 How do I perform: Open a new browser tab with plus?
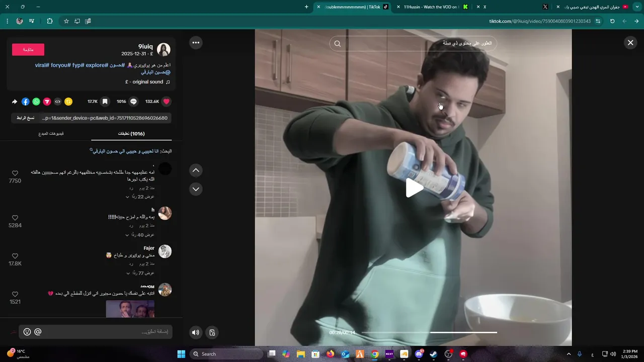[x=306, y=7]
